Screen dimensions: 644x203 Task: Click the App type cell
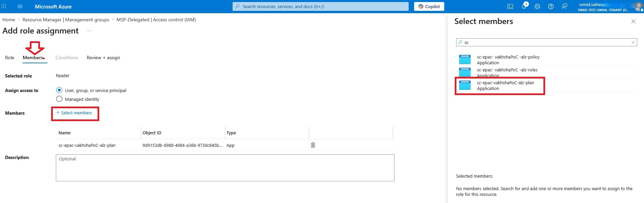click(x=231, y=145)
